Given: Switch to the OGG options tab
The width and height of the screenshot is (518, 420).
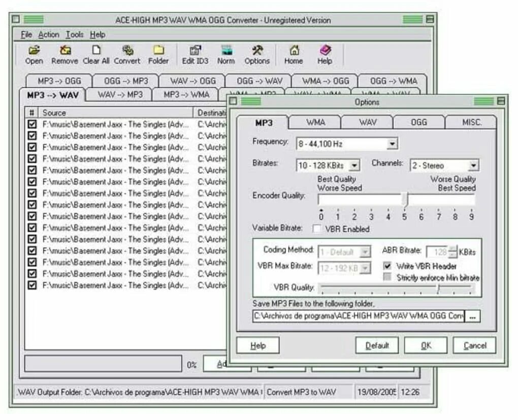Looking at the screenshot, I should click(419, 122).
